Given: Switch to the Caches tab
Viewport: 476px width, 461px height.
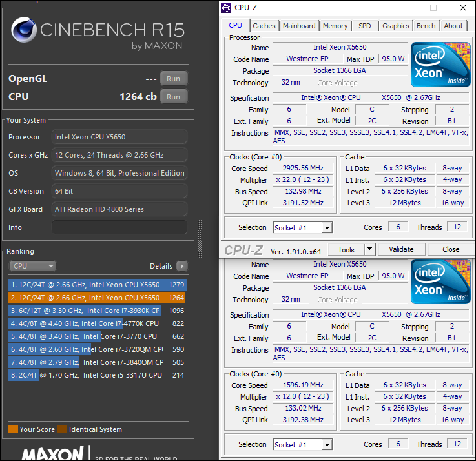Looking at the screenshot, I should click(264, 26).
